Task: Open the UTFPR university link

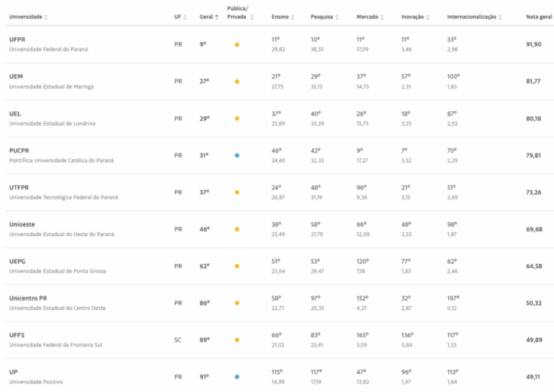Action: [19, 187]
